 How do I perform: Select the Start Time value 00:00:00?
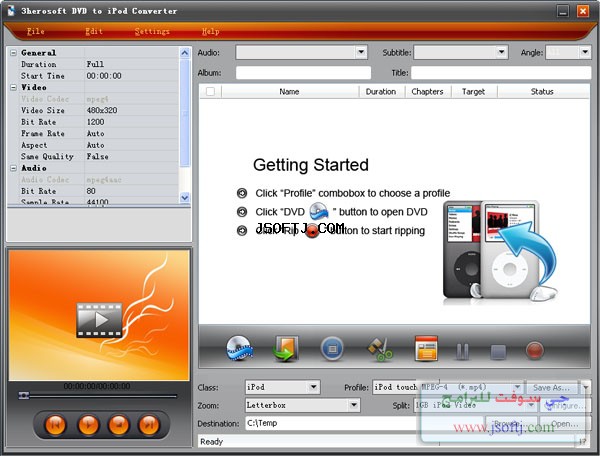(104, 76)
